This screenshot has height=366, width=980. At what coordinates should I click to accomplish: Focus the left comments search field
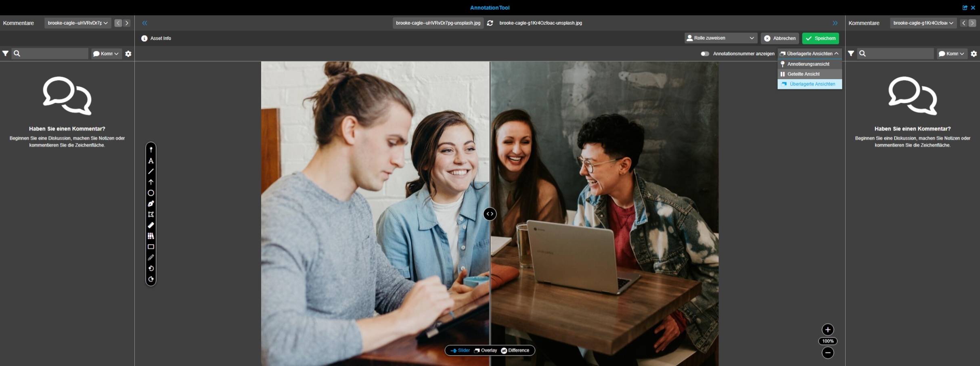point(50,54)
